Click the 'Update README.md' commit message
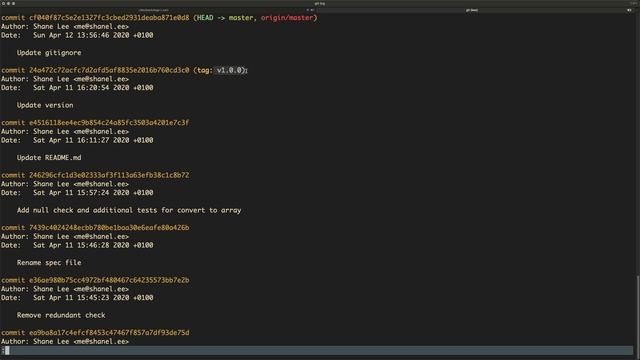Screen dimensions: 640x360 (49, 158)
